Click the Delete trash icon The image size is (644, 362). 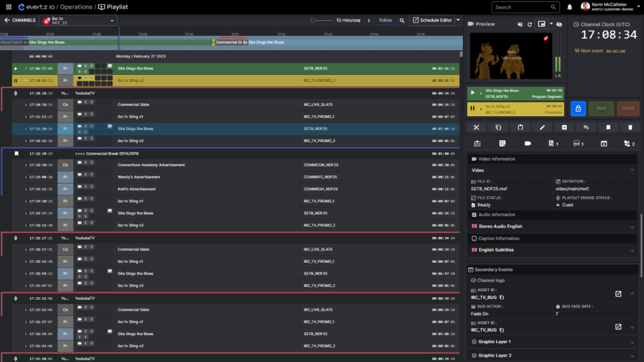630,127
